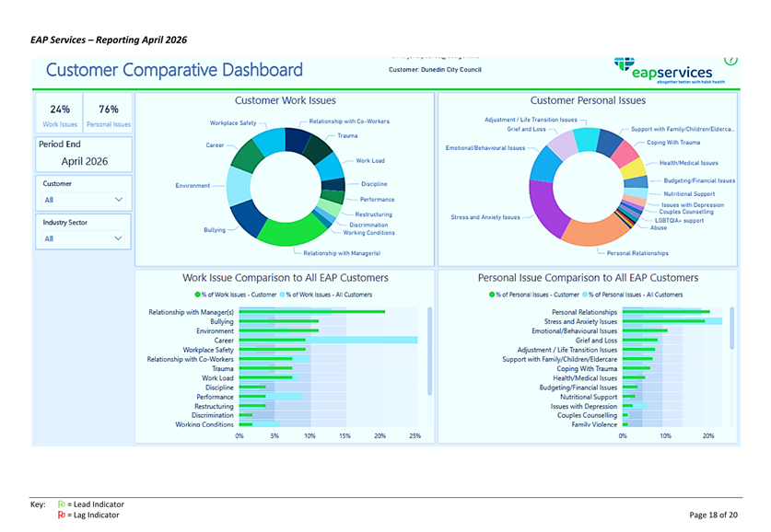Click the Discipline row label in bar chart

tap(219, 387)
